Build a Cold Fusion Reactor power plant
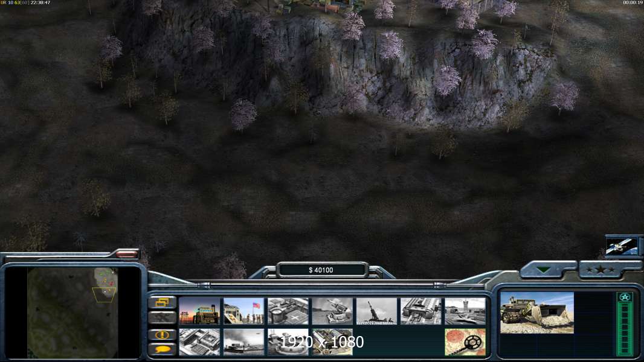This screenshot has height=362, width=644. 199,311
